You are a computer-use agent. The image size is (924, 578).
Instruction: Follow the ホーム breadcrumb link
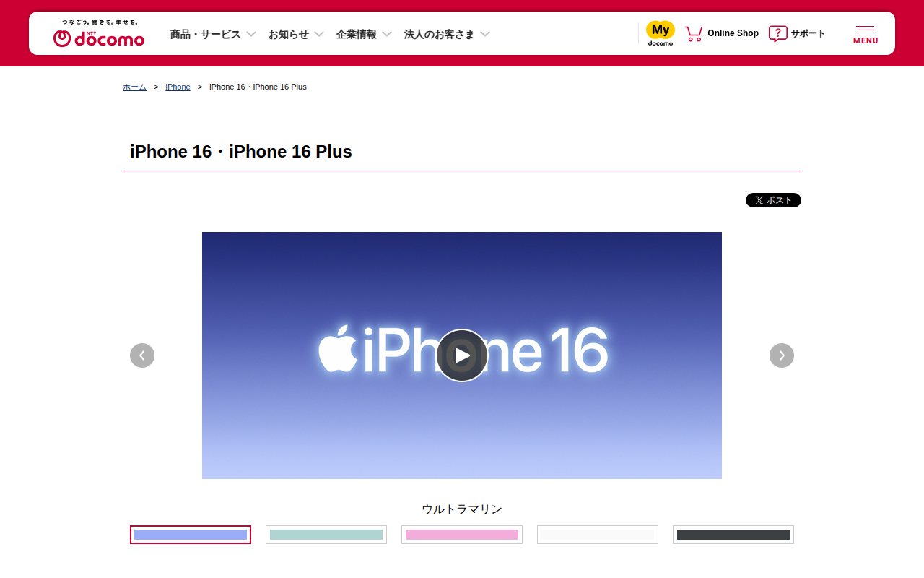point(134,87)
